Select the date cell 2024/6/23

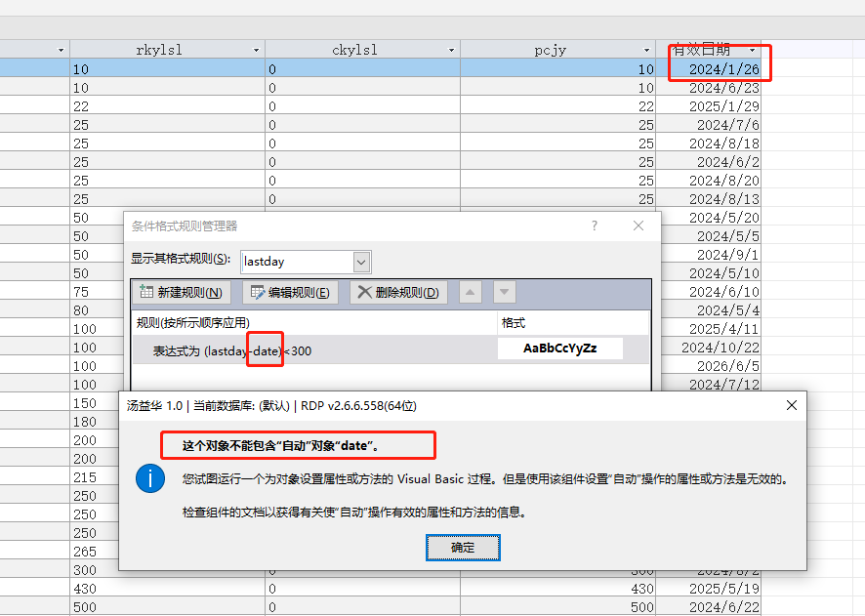pyautogui.click(x=709, y=88)
